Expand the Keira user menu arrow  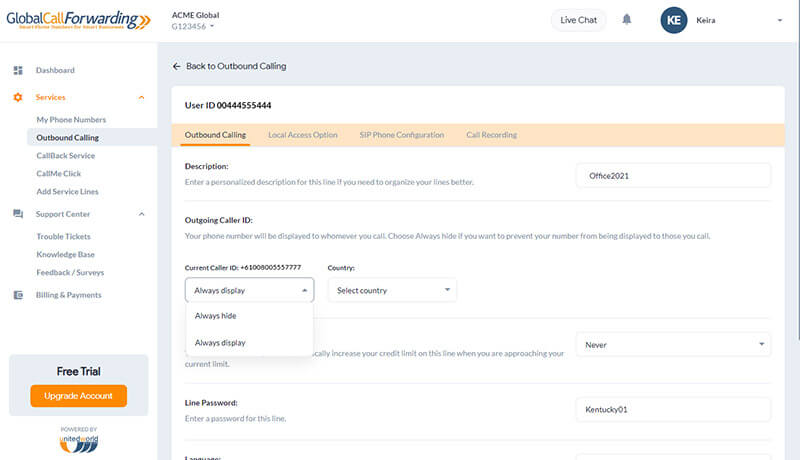click(780, 20)
